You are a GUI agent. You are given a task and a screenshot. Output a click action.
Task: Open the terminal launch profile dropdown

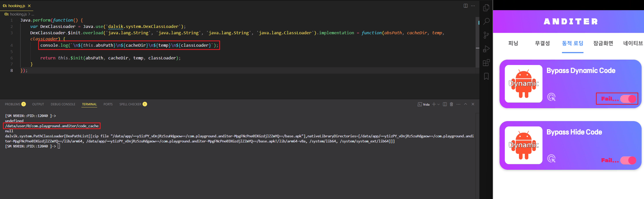439,104
